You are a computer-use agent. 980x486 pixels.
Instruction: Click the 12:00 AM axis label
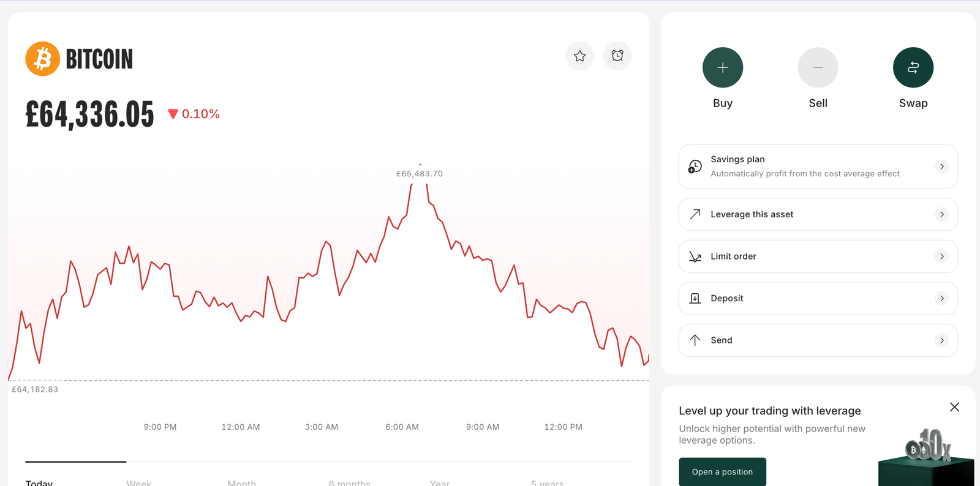[241, 427]
